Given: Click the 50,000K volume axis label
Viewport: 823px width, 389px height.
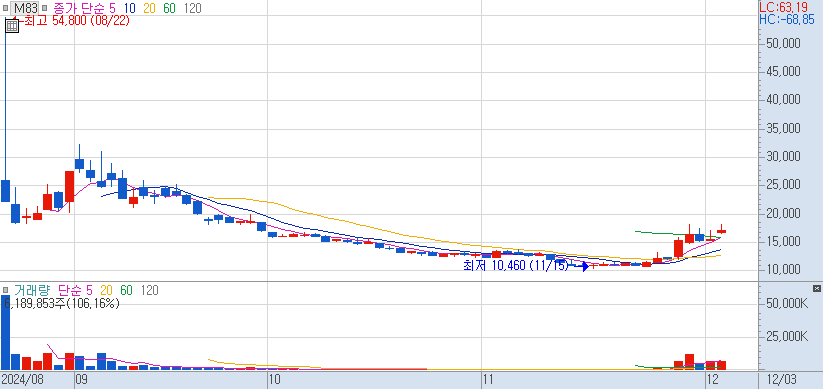Looking at the screenshot, I should click(x=786, y=304).
